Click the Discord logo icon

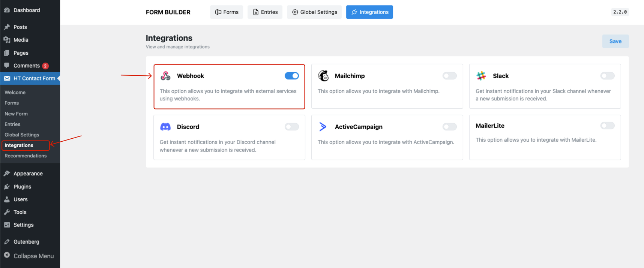(x=165, y=127)
